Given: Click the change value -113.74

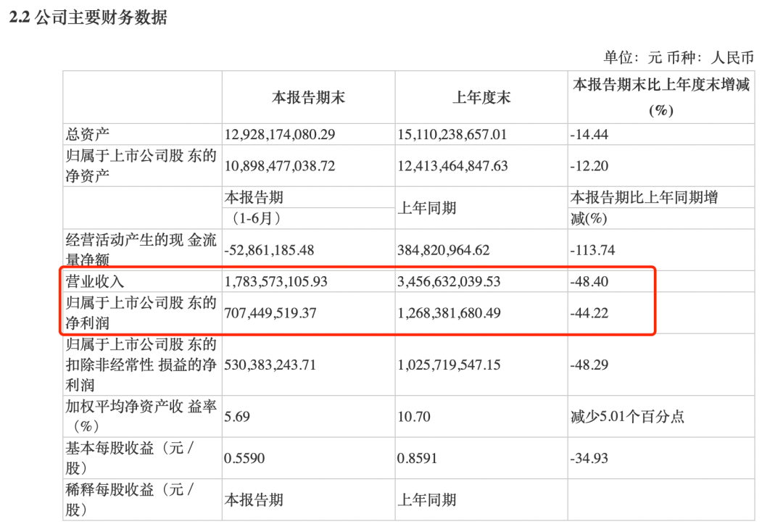Looking at the screenshot, I should (x=593, y=250).
